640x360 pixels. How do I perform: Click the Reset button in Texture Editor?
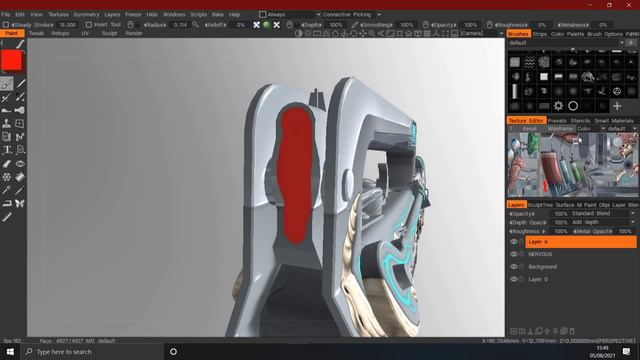click(529, 129)
